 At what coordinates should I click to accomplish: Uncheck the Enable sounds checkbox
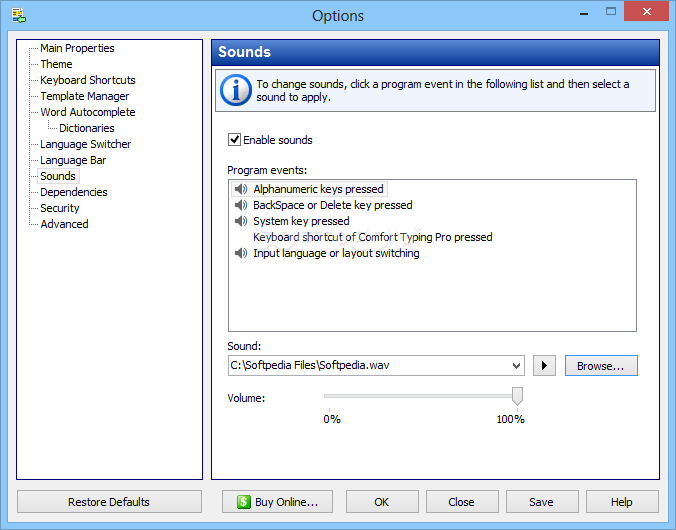click(x=235, y=140)
